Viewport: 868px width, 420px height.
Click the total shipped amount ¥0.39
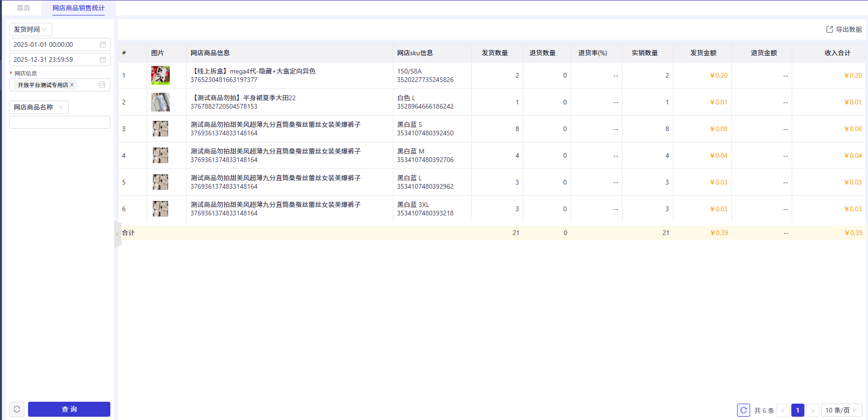point(719,233)
